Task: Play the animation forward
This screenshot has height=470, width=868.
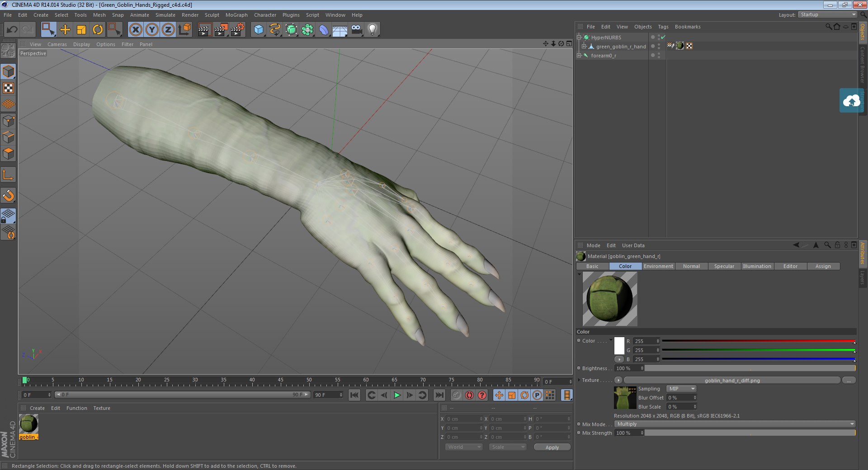Action: [x=396, y=395]
